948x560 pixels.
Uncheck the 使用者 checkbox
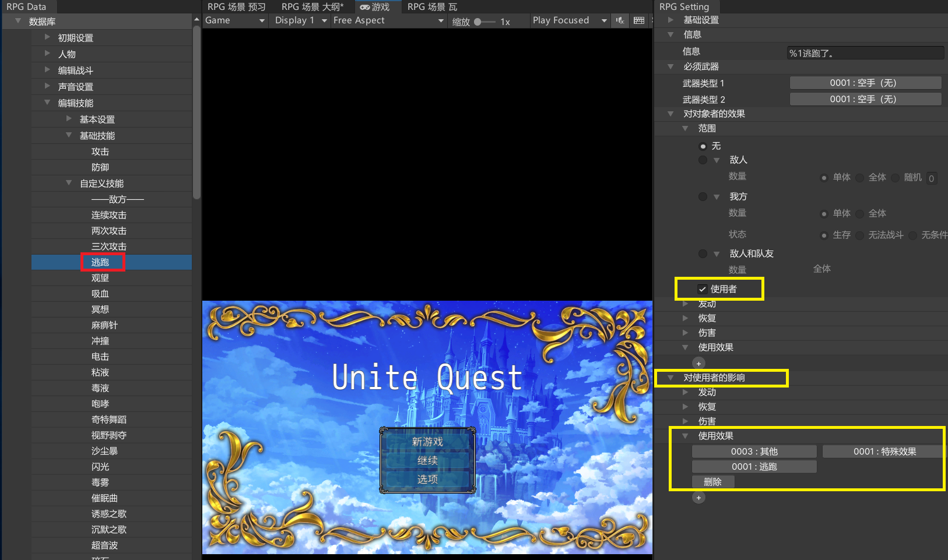(703, 289)
